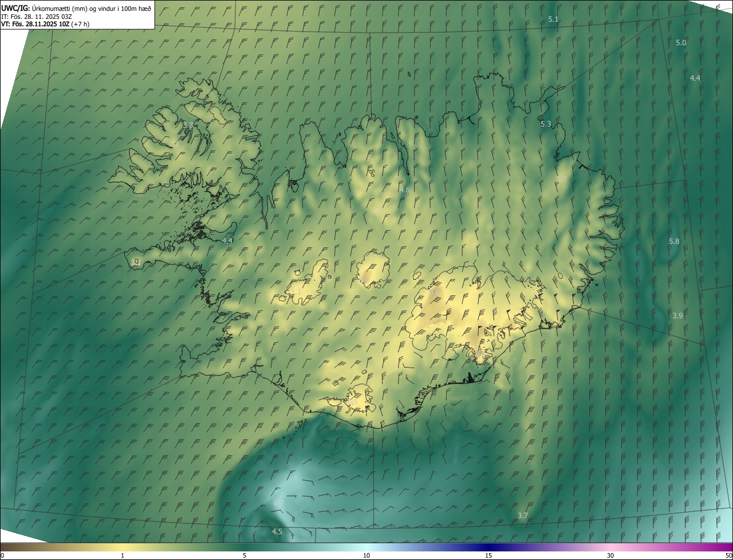Select the 3.8 value in the Westfjords

pos(188,125)
